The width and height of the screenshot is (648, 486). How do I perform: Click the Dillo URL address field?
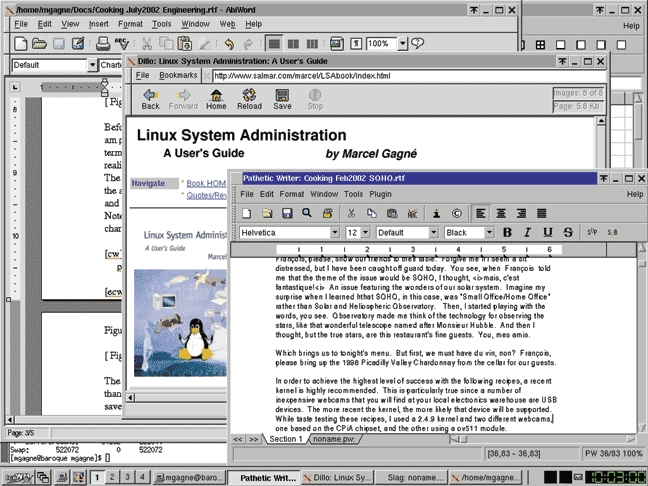pyautogui.click(x=400, y=75)
